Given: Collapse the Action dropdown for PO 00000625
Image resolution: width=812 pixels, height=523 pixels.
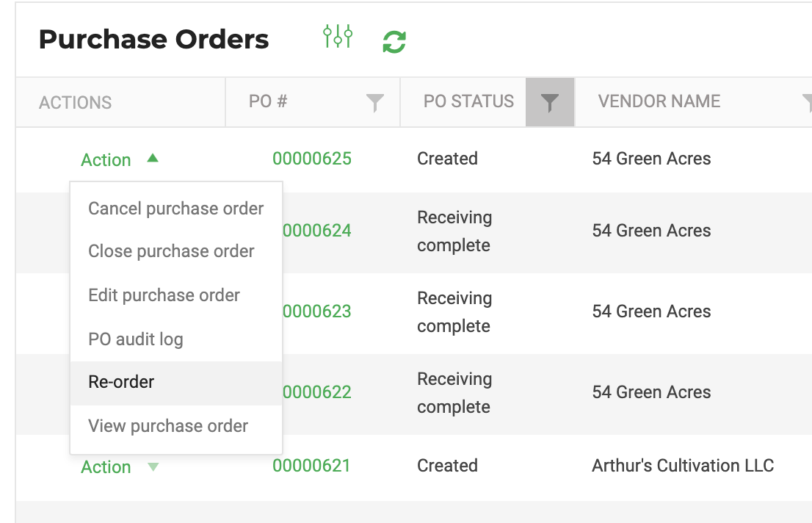Looking at the screenshot, I should coord(120,159).
